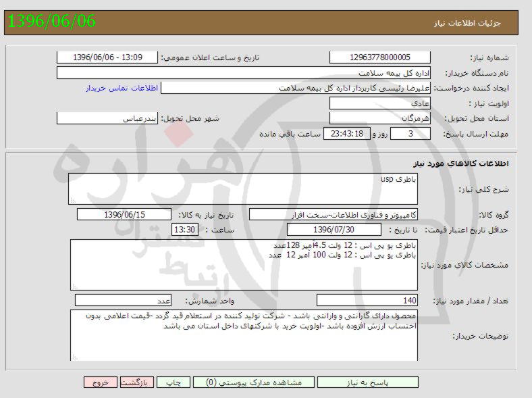Click the 'جزئیات اطلاعات نیاز' header title
Screen dimensions: 532x398
click(467, 23)
